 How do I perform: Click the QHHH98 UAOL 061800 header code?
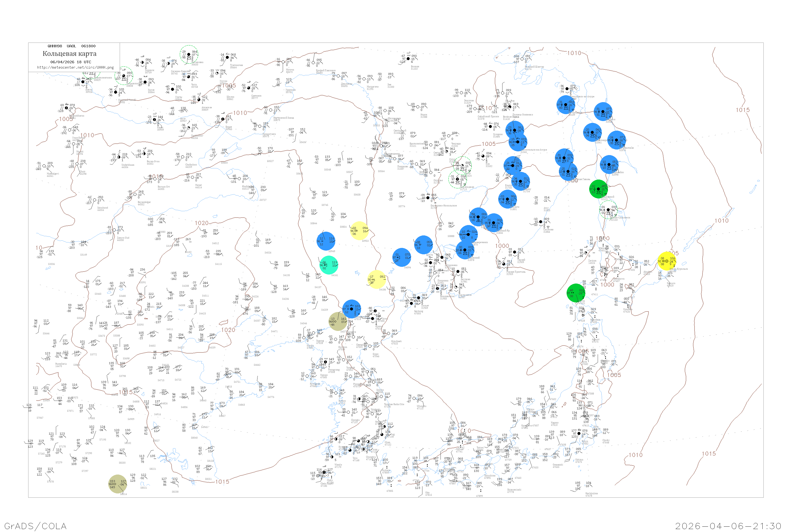(x=71, y=46)
